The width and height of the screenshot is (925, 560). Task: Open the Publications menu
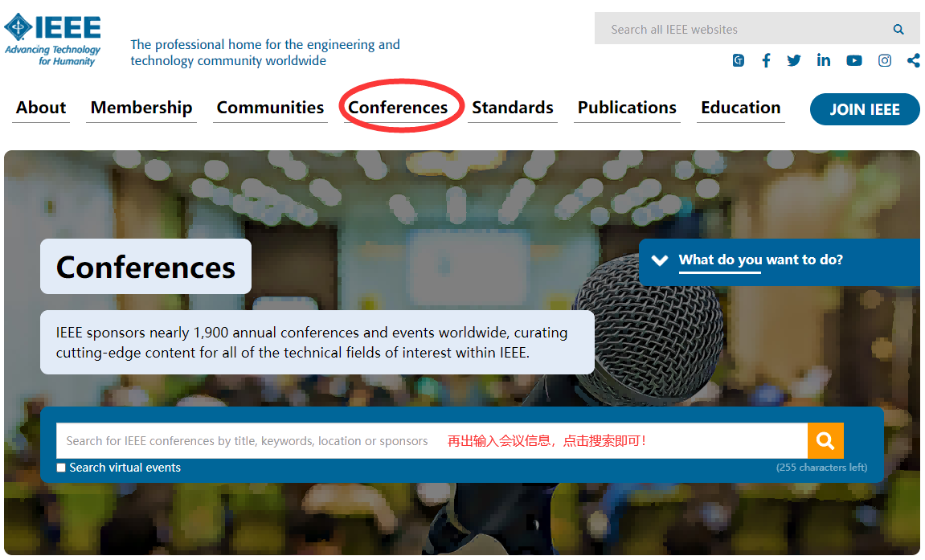[x=627, y=108]
